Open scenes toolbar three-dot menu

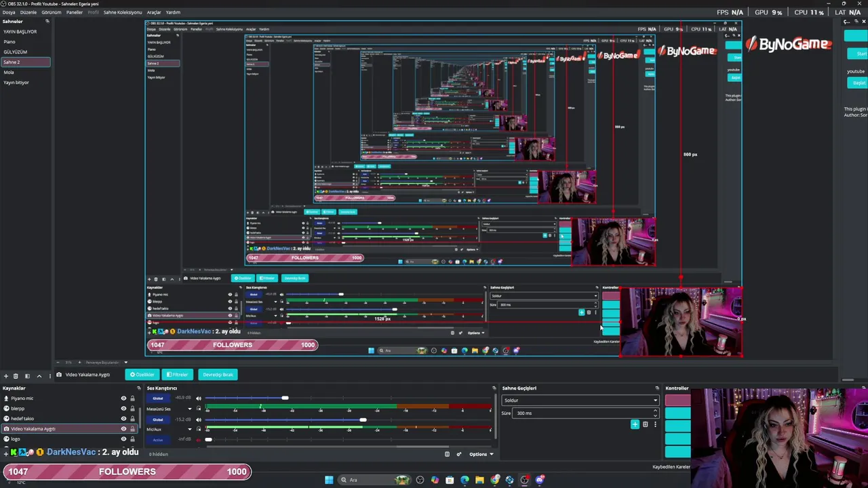tap(50, 375)
